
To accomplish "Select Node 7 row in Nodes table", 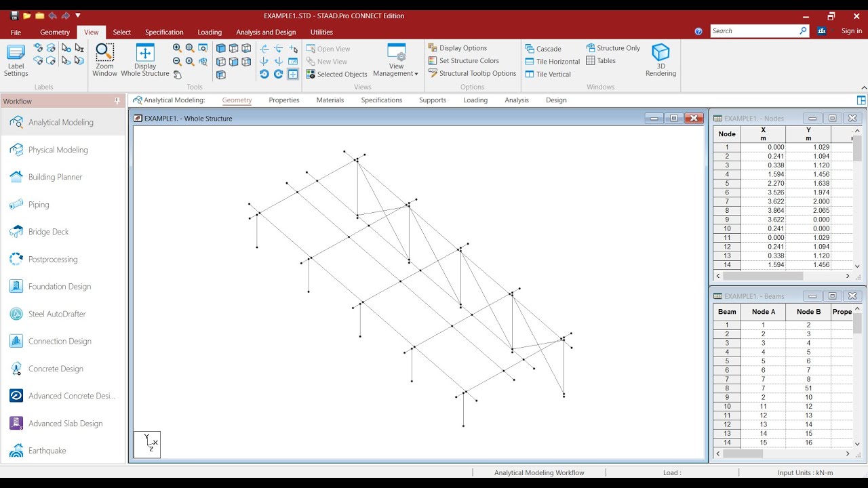I will 783,201.
